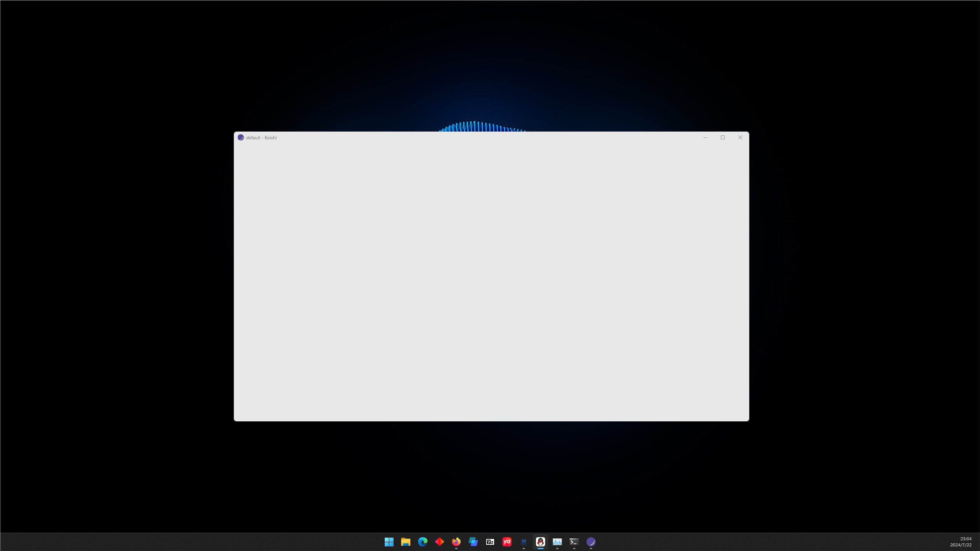Image resolution: width=980 pixels, height=551 pixels.
Task: Open Microsoft Edge from taskbar
Action: (x=423, y=542)
